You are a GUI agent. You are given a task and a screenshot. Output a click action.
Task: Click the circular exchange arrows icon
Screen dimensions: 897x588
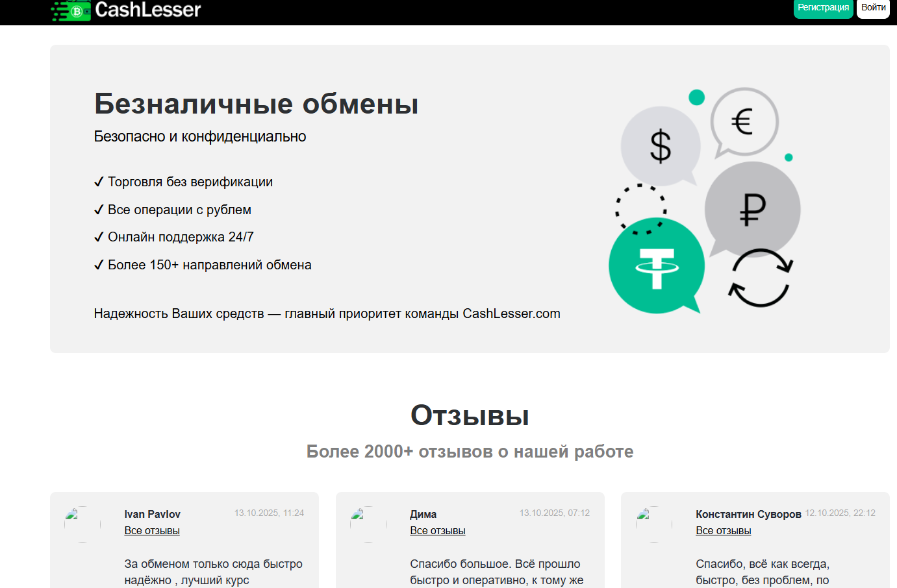[x=760, y=278]
